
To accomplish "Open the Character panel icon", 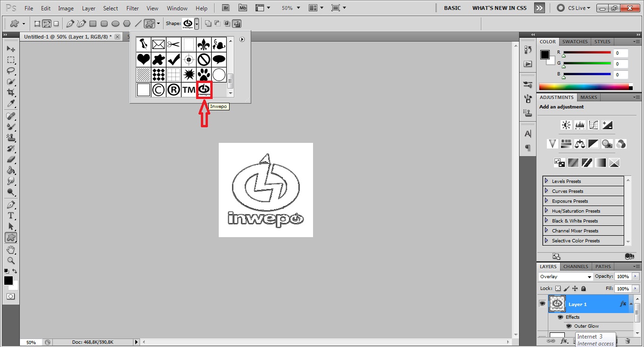I will [x=528, y=134].
